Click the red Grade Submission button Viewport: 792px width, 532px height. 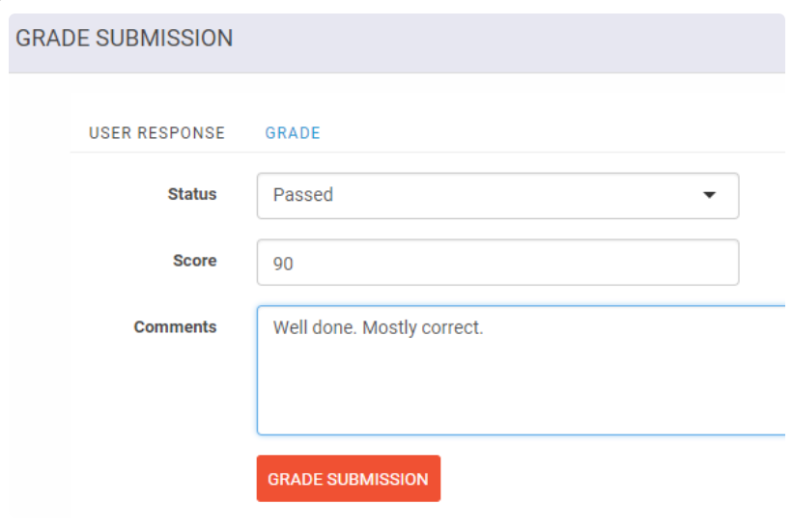click(x=348, y=479)
